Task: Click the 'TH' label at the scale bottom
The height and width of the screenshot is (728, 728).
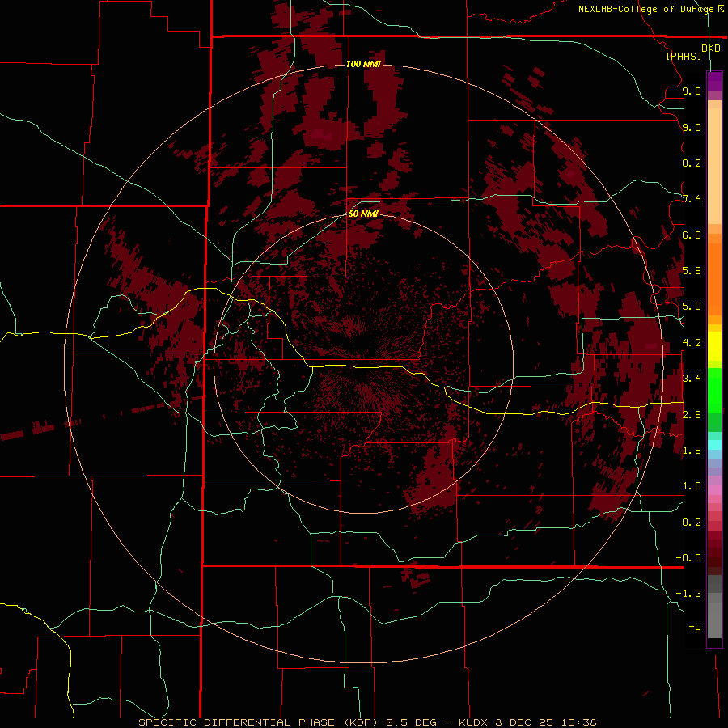Action: [695, 629]
